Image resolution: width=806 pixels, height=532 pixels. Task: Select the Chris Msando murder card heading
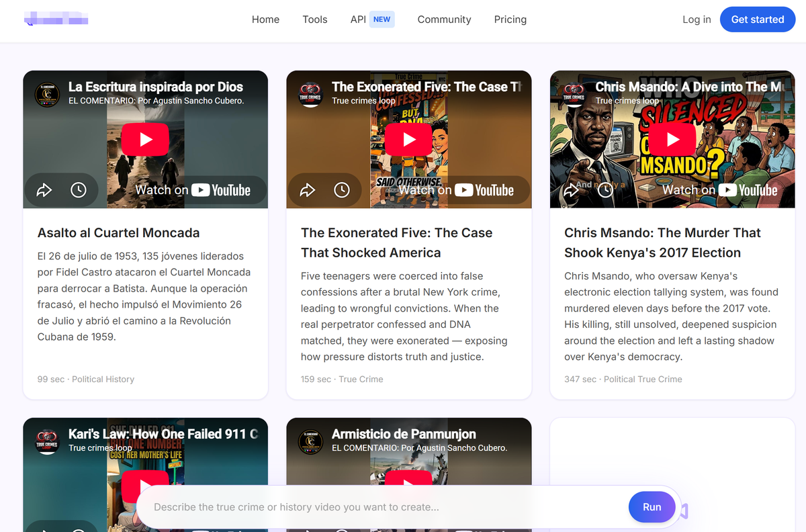[x=662, y=243]
